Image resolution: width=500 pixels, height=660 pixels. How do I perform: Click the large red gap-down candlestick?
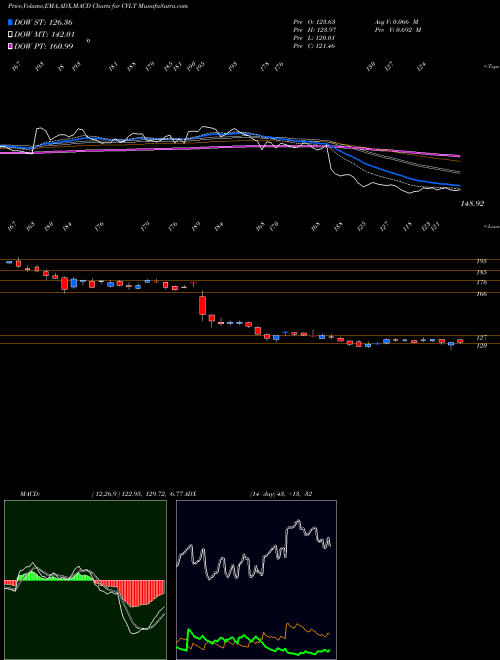click(x=202, y=305)
